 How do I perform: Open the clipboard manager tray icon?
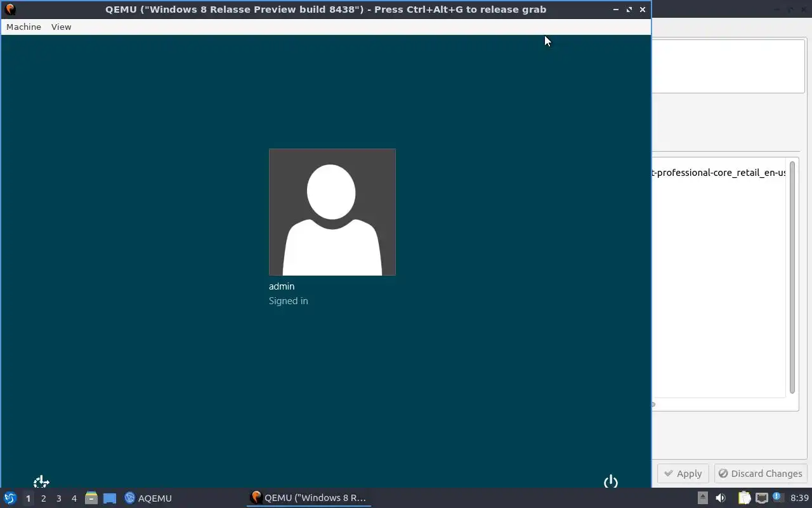pyautogui.click(x=744, y=498)
